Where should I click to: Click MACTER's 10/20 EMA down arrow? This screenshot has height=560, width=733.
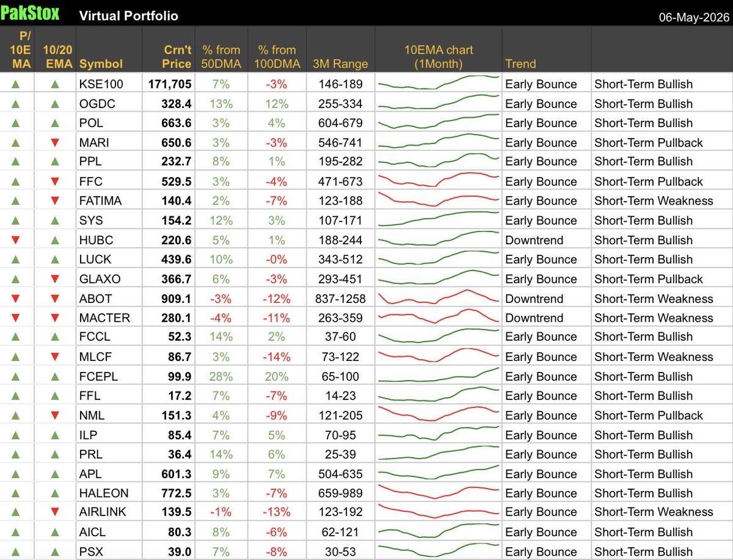[x=54, y=318]
